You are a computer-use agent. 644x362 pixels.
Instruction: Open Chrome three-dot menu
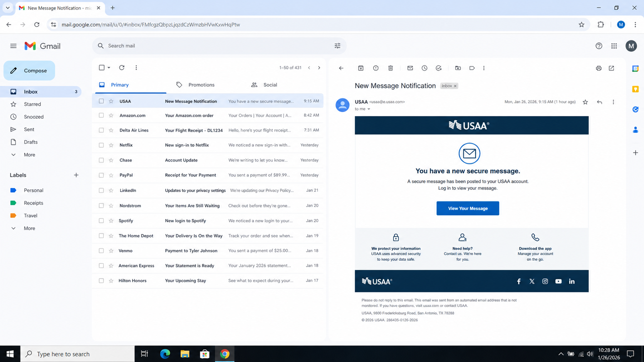pyautogui.click(x=635, y=25)
